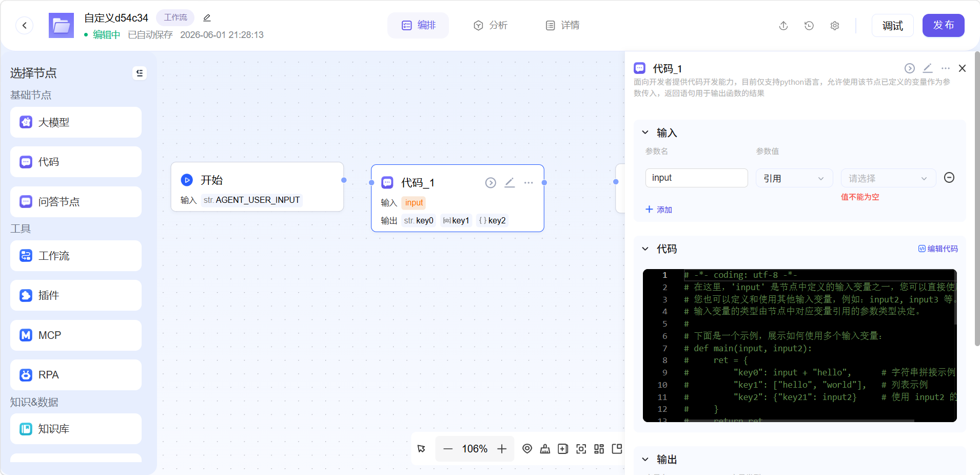Screen dimensions: 980x475
Task: Switch to the 分析 tab
Action: (x=490, y=25)
